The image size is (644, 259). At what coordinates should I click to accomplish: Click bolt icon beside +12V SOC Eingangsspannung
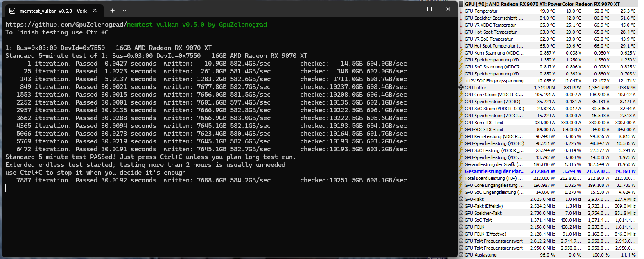[461, 81]
